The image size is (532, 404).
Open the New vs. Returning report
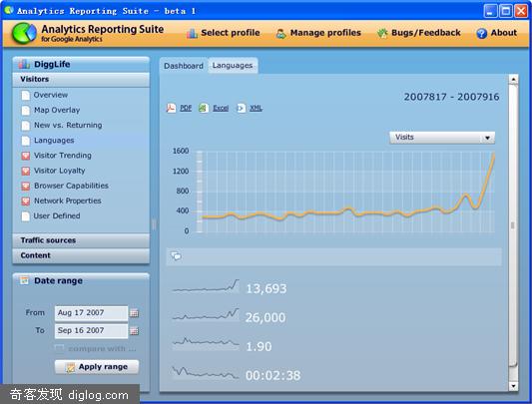point(68,125)
